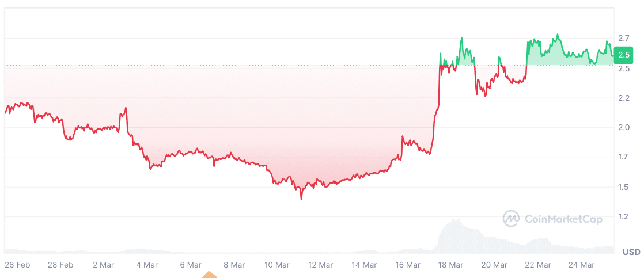The height and width of the screenshot is (278, 644).
Task: Click the 2.0 price axis label
Action: (623, 127)
